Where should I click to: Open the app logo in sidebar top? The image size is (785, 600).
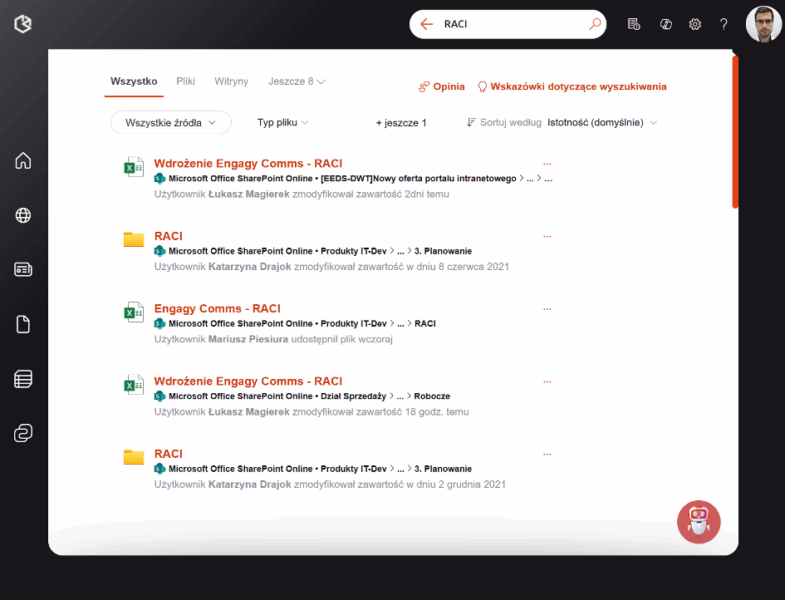pyautogui.click(x=23, y=24)
